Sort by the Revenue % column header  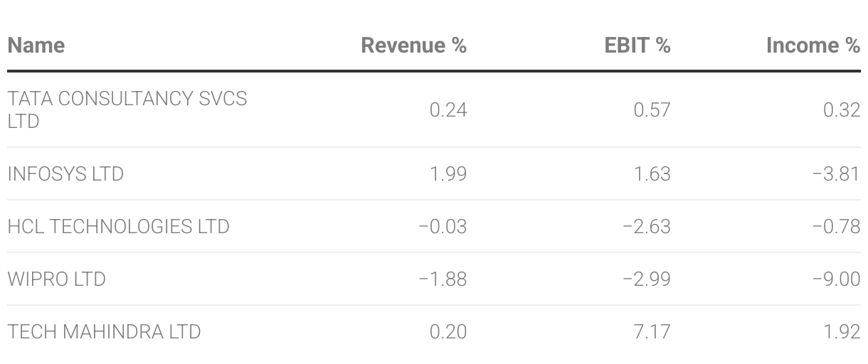coord(414,45)
